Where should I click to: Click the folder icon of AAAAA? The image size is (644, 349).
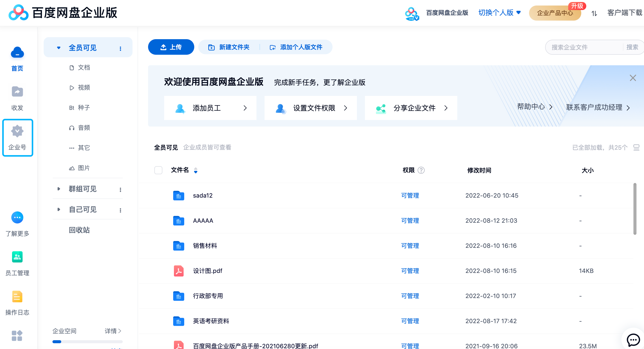(178, 220)
